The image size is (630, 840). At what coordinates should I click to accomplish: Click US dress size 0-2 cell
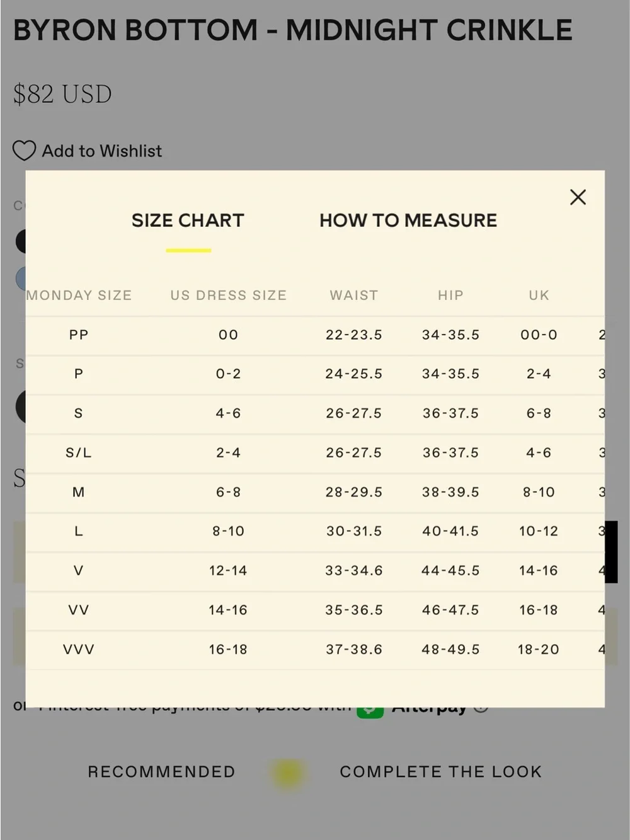point(229,374)
